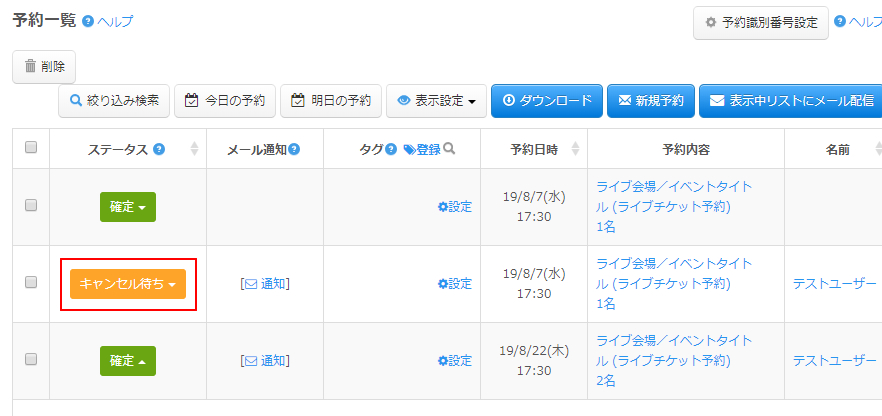Screen dimensions: 882x416
Task: Sort by the 予約日時 column arrows
Action: (574, 149)
